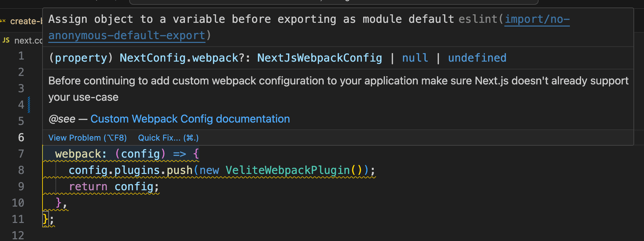Click the blue git change marker at line 4

click(29, 105)
